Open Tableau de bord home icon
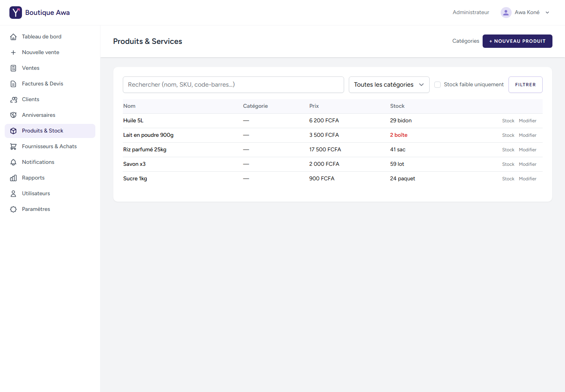Image resolution: width=565 pixels, height=392 pixels. pos(13,37)
